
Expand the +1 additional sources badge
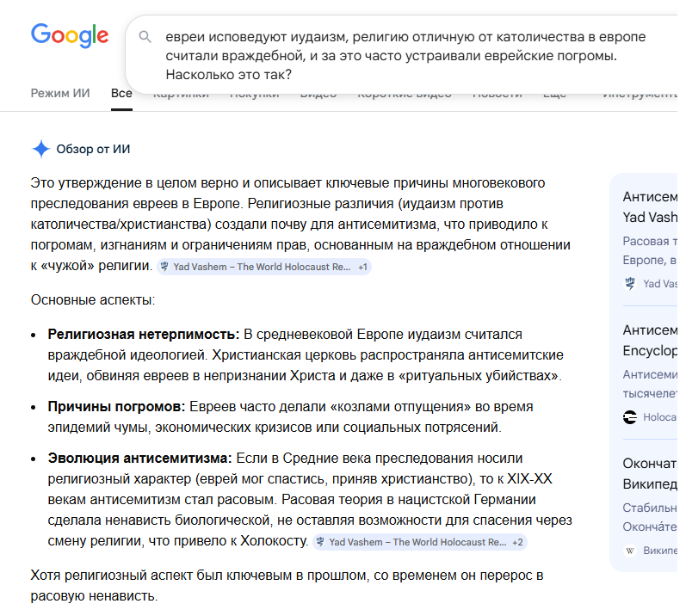(x=362, y=268)
